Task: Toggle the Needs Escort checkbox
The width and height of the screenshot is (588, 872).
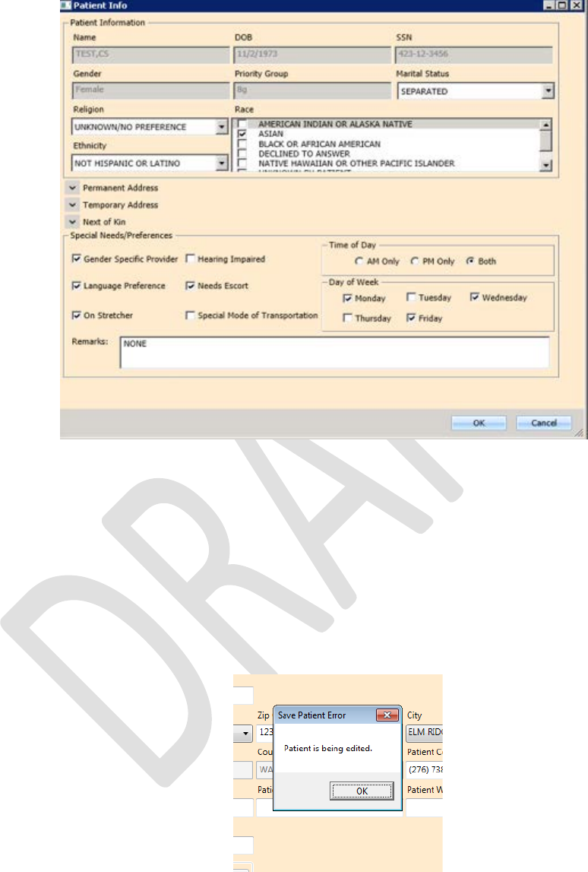Action: (x=190, y=285)
